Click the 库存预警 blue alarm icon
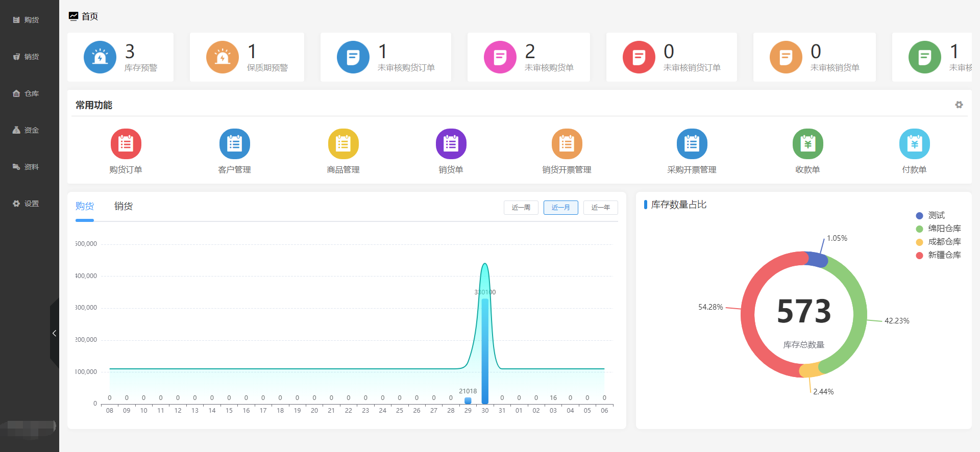 100,57
